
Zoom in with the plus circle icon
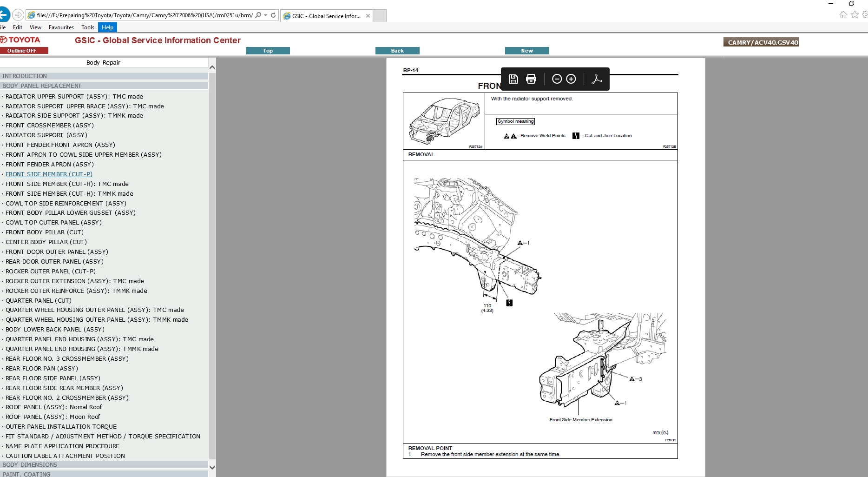click(x=571, y=79)
